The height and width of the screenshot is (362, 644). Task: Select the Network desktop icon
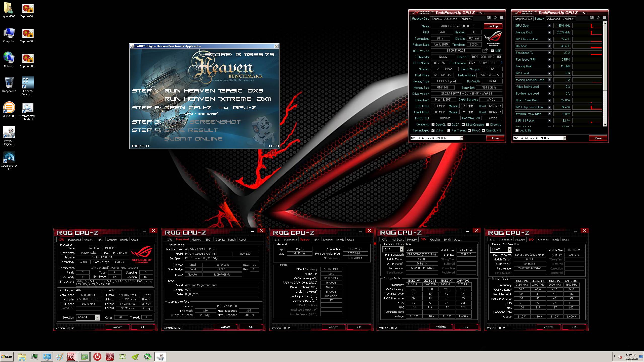click(9, 60)
